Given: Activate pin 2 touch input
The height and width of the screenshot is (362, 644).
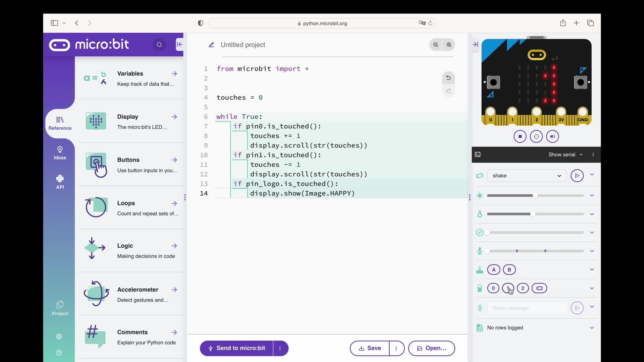Looking at the screenshot, I should tap(523, 288).
